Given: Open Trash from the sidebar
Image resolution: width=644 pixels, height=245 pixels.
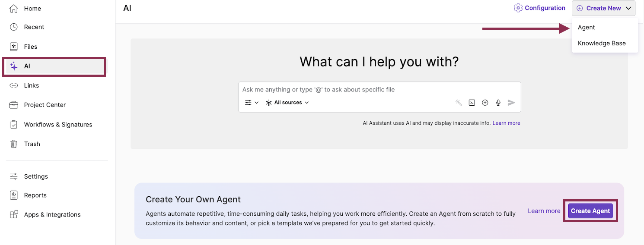Looking at the screenshot, I should [x=32, y=144].
